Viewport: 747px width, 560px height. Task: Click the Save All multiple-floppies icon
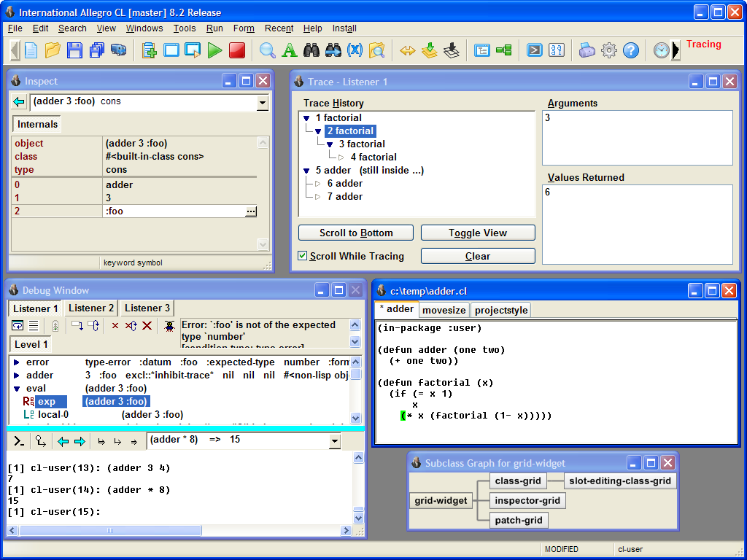pos(97,50)
